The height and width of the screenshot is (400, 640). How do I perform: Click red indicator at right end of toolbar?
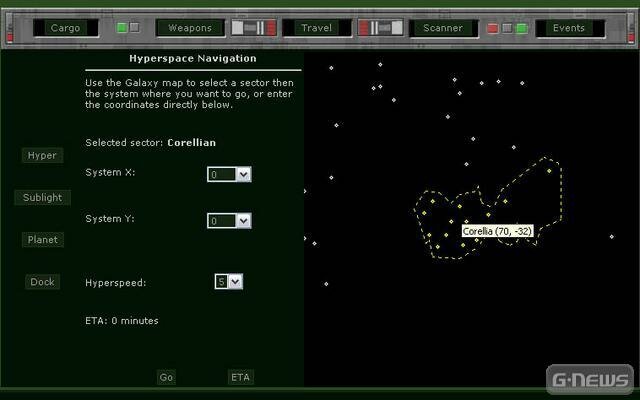click(631, 38)
